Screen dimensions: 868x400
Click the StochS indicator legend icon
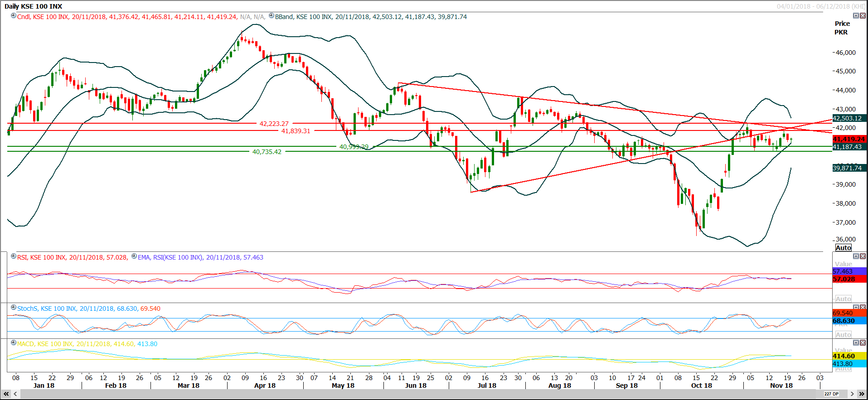tap(14, 308)
